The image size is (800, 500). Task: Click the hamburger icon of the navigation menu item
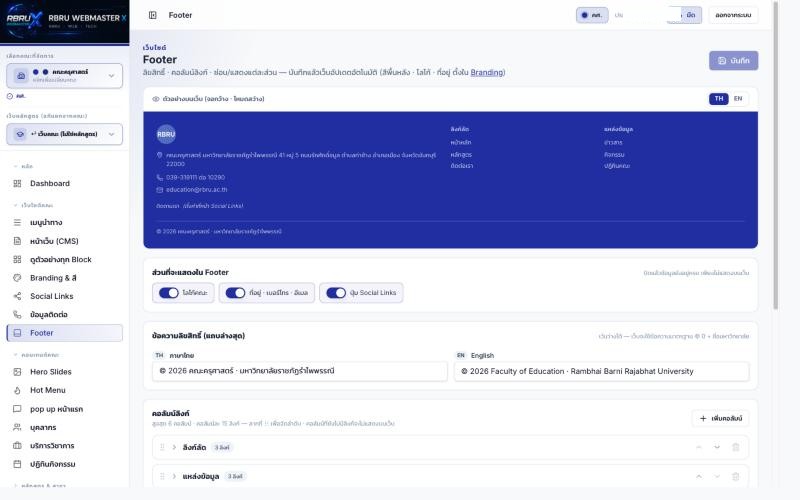(17, 222)
